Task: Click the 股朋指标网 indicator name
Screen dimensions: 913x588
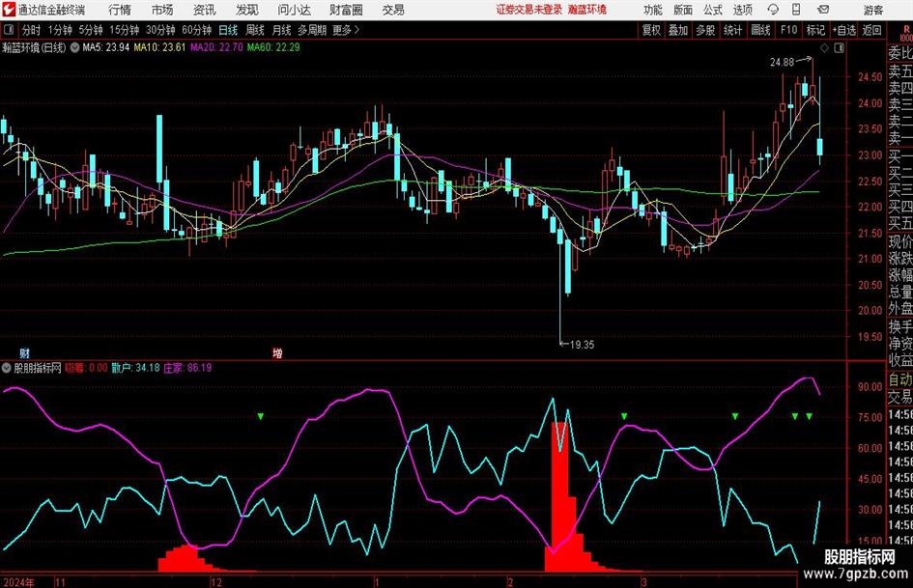Action: pyautogui.click(x=38, y=368)
